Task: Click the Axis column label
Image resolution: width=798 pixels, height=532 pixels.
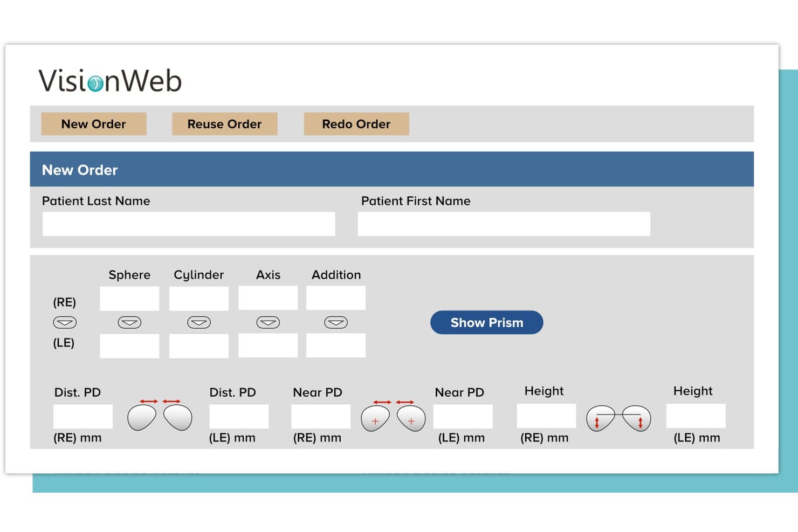Action: point(268,275)
